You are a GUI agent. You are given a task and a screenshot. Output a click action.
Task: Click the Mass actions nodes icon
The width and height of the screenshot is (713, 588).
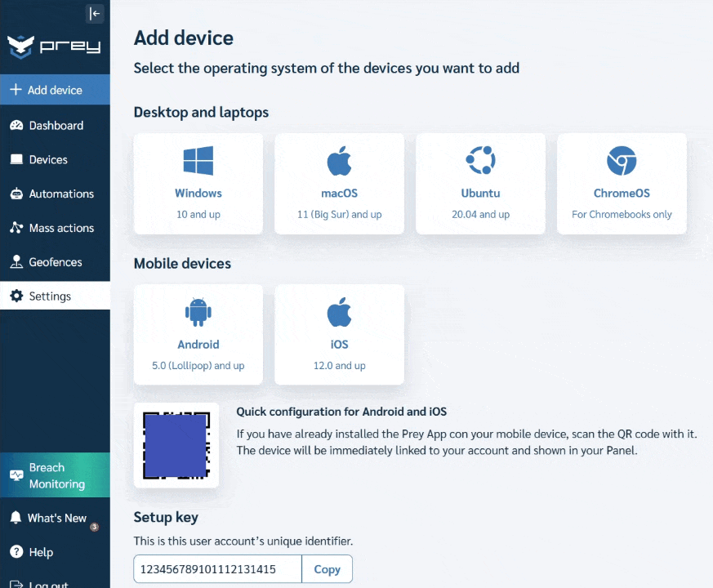click(x=16, y=227)
